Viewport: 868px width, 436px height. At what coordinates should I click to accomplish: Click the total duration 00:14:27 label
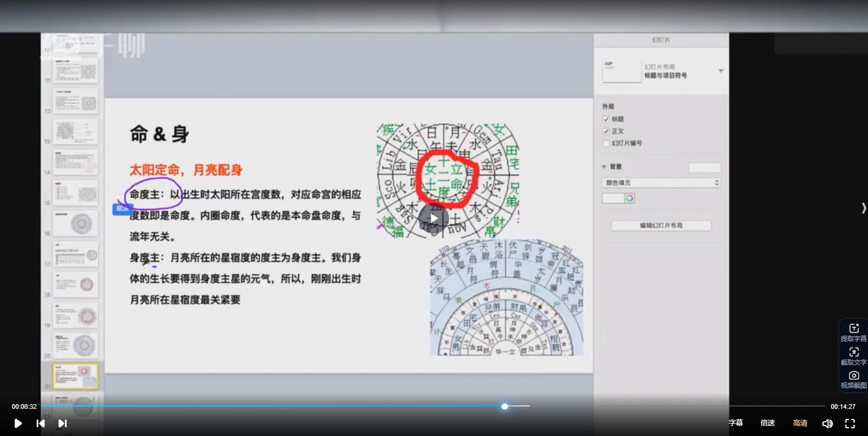(x=843, y=407)
